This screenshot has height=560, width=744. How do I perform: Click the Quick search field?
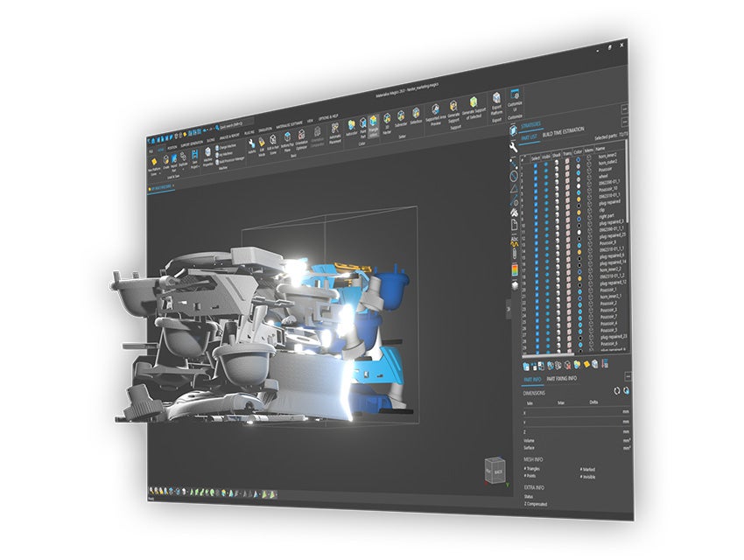pyautogui.click(x=232, y=127)
